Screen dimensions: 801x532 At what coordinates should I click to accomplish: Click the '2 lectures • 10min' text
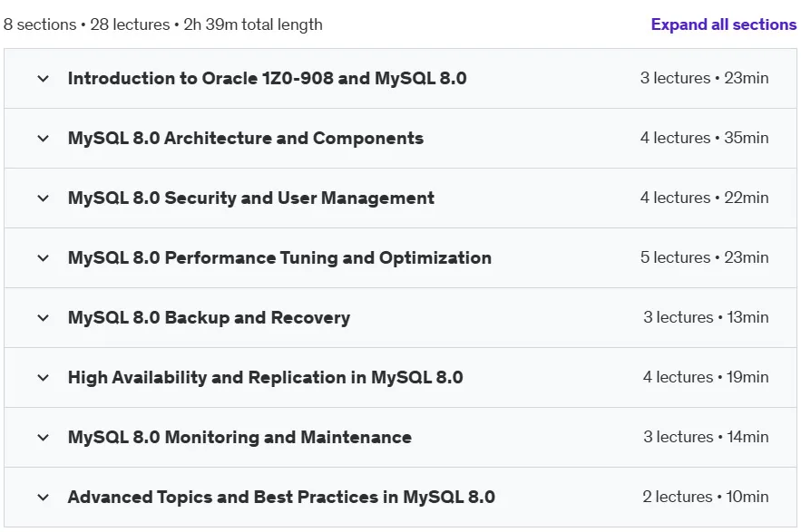(705, 497)
